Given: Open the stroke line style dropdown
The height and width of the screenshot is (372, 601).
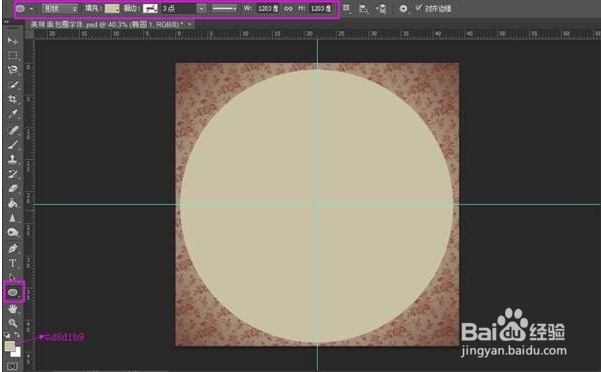Looking at the screenshot, I should (225, 8).
